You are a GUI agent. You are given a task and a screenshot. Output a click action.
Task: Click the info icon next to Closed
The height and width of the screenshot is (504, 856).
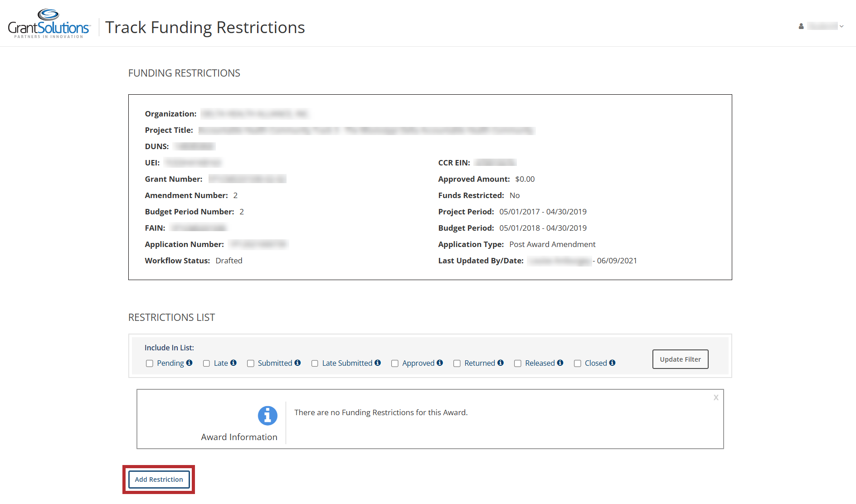point(613,363)
